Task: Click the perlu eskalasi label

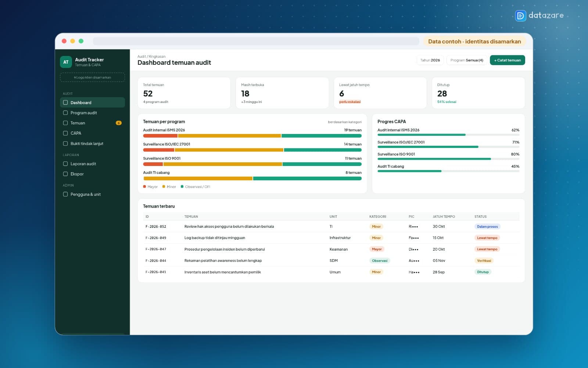Action: 350,102
